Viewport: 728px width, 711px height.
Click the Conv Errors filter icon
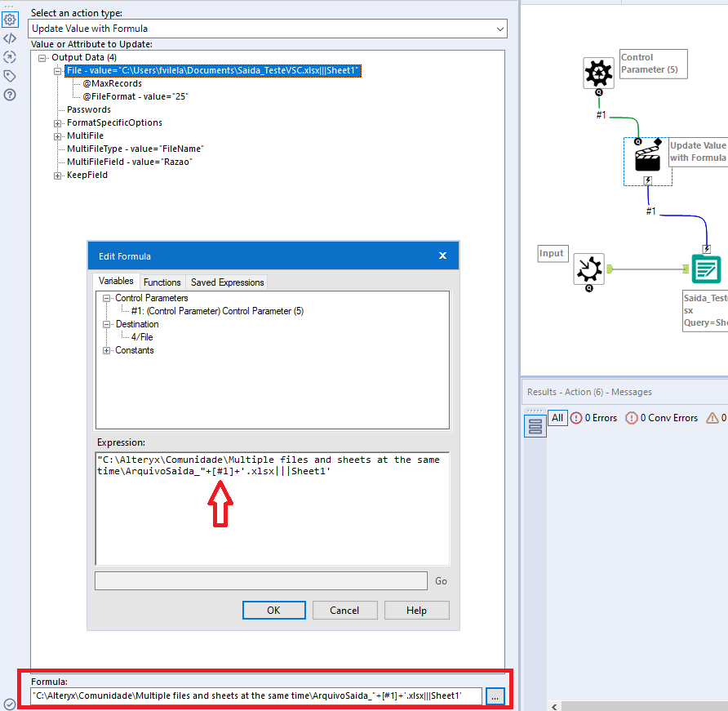point(632,418)
